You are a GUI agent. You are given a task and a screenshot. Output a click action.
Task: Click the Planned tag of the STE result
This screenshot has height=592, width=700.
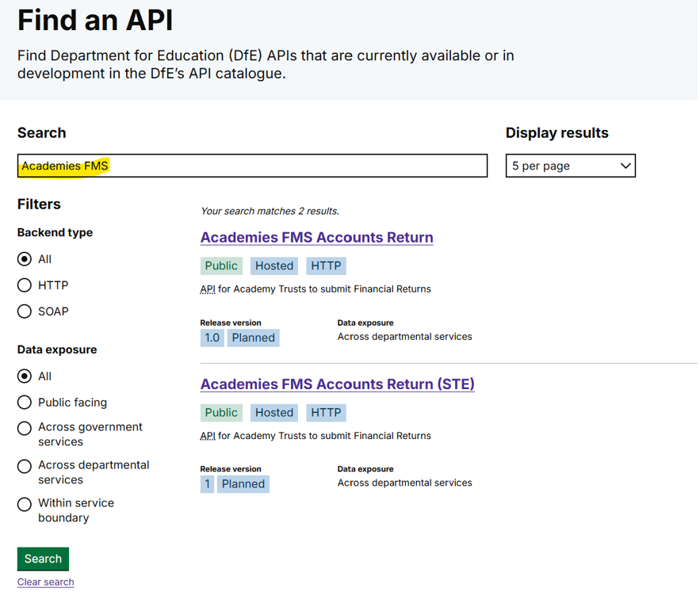[x=243, y=484]
